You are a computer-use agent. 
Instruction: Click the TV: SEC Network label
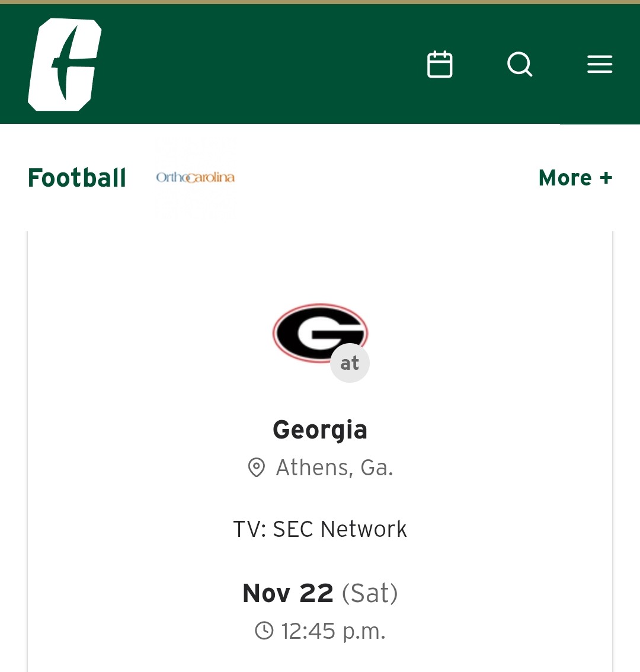click(x=320, y=529)
